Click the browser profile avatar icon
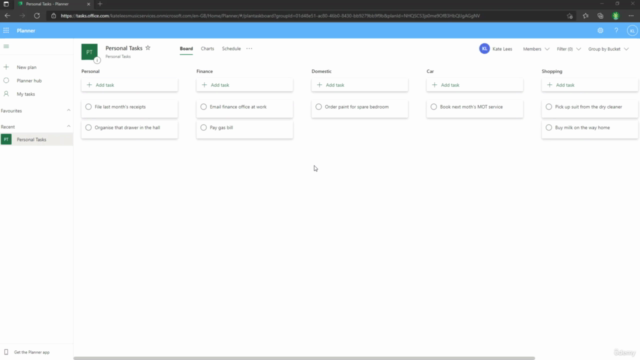 [616, 16]
